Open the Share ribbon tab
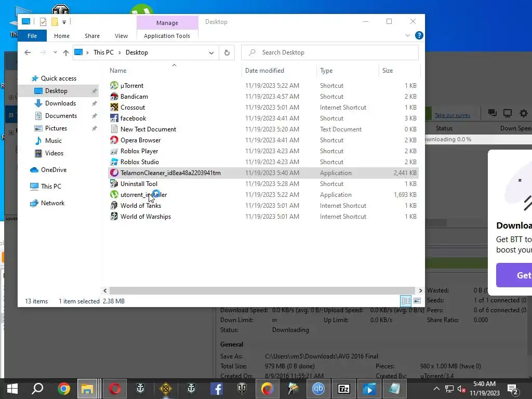532x399 pixels. pyautogui.click(x=92, y=36)
